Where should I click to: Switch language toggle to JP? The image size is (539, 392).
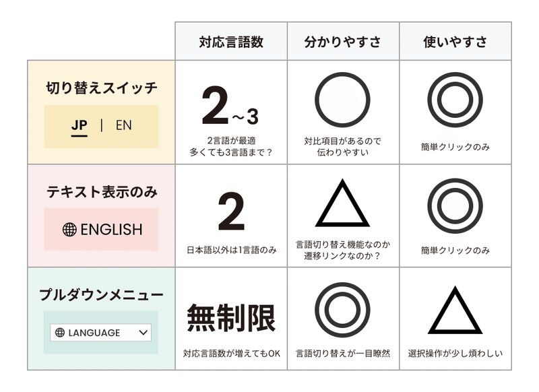pyautogui.click(x=79, y=125)
